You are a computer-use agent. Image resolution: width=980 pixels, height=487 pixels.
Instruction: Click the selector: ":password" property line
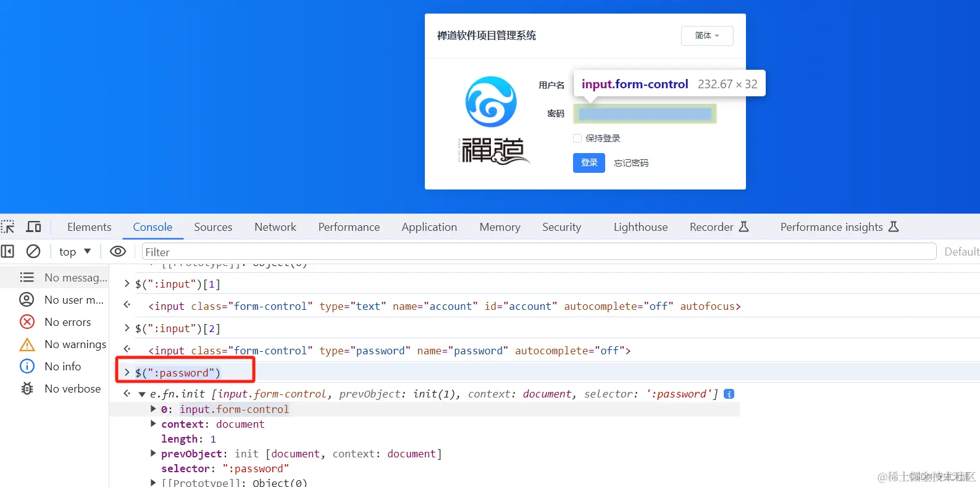[x=225, y=468]
